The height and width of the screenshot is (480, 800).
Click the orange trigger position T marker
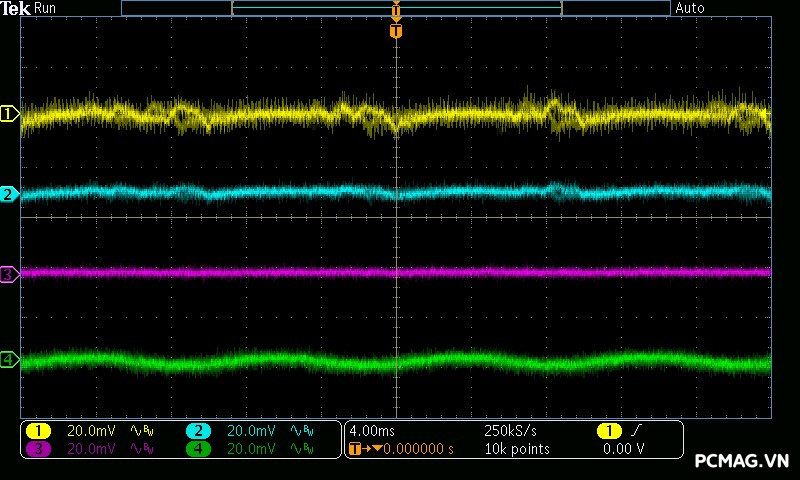(397, 32)
